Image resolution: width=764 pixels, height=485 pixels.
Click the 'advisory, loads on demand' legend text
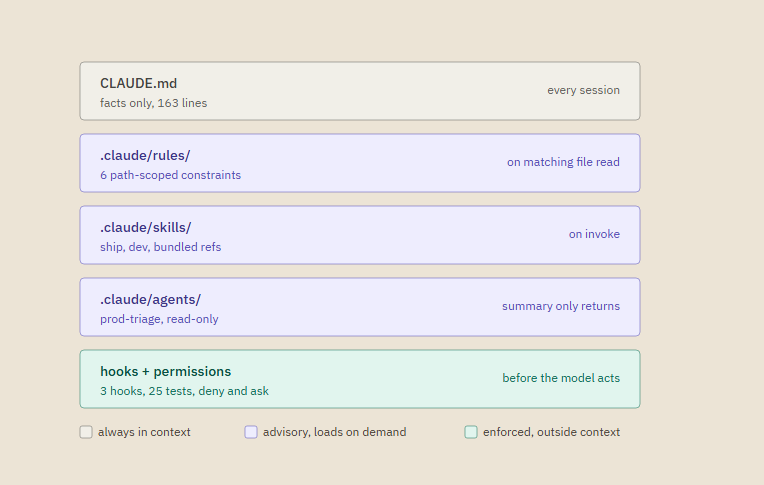(x=334, y=432)
